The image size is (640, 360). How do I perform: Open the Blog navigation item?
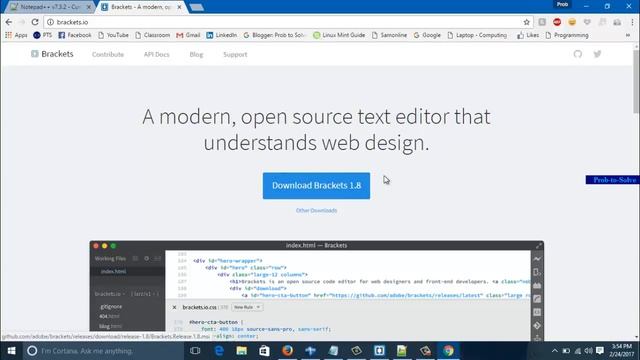[x=196, y=54]
